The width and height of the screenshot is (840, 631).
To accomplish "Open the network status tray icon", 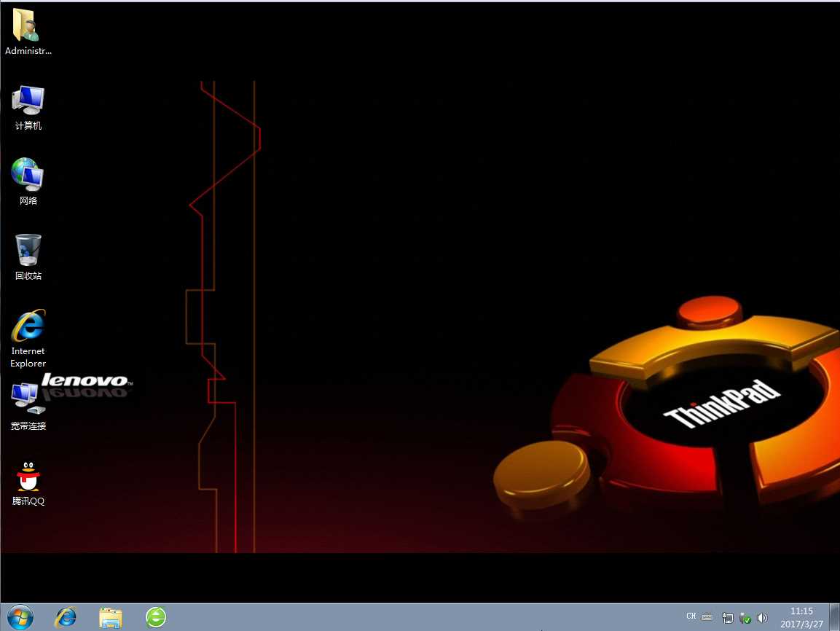I will (728, 618).
